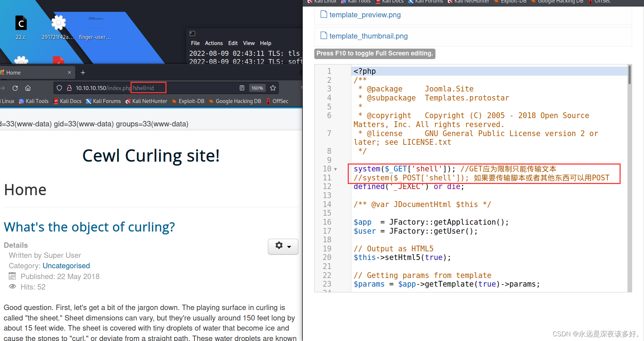644x341 pixels.
Task: Open Google Hacking DB bookmark in left browser
Action: click(235, 101)
